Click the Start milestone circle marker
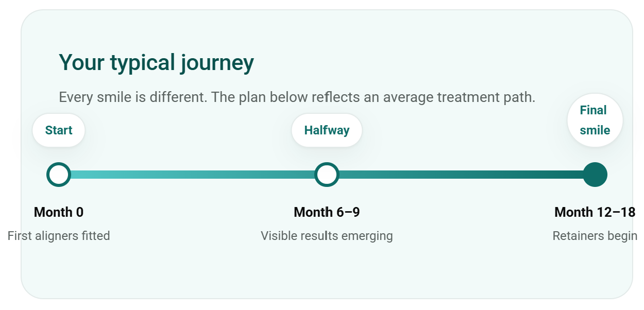The height and width of the screenshot is (310, 644). coord(59,175)
